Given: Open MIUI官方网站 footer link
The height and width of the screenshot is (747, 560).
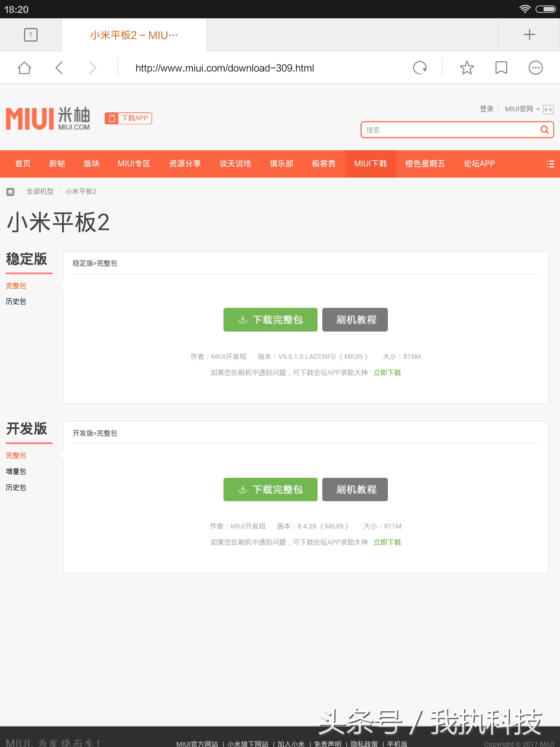Looking at the screenshot, I should [197, 743].
